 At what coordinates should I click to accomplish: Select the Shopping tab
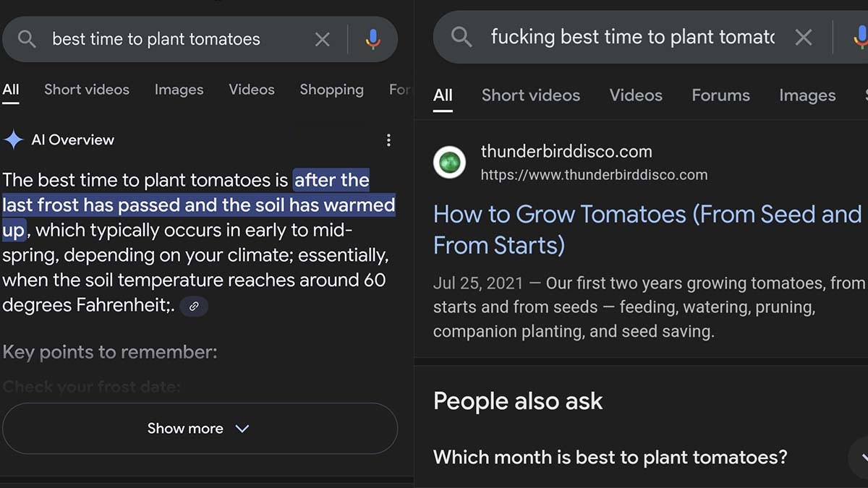coord(331,90)
